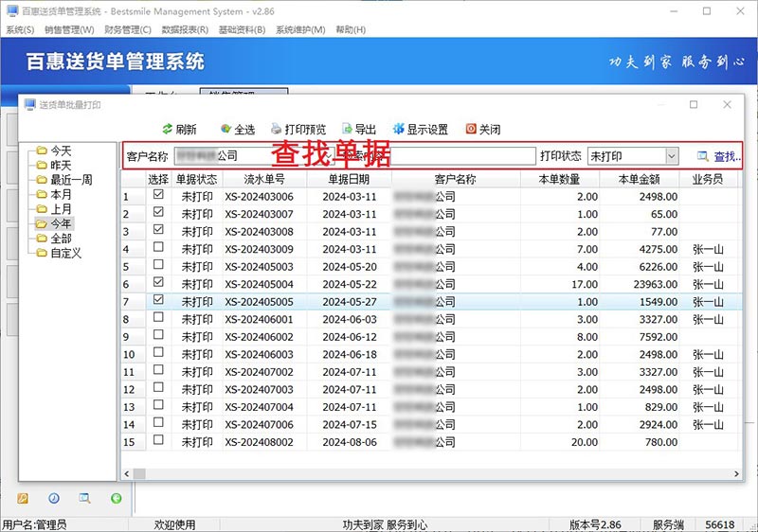Open the 财务管理(C) menu
The height and width of the screenshot is (532, 758).
pos(128,30)
